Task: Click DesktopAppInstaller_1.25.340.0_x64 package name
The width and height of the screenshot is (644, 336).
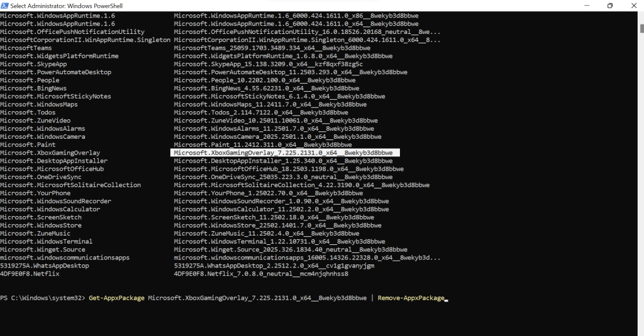Action: point(283,161)
